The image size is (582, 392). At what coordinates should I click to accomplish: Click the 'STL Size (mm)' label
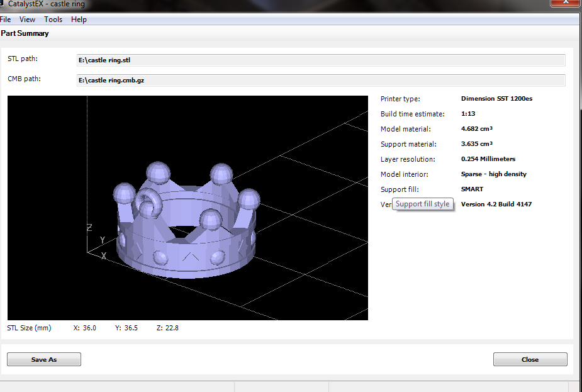(x=29, y=328)
